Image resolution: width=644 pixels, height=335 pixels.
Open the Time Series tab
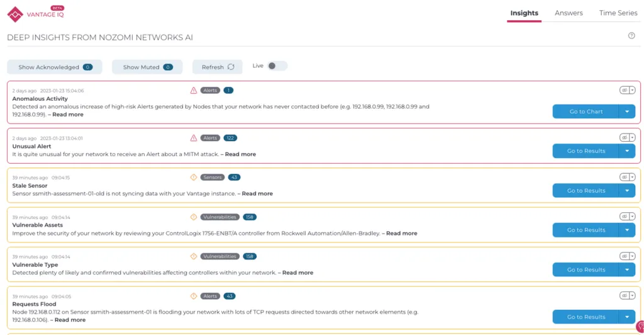[x=618, y=13]
